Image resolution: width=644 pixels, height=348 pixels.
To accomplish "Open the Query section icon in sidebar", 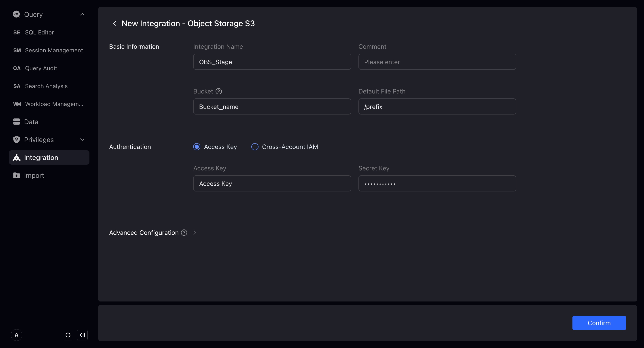I will tap(17, 14).
